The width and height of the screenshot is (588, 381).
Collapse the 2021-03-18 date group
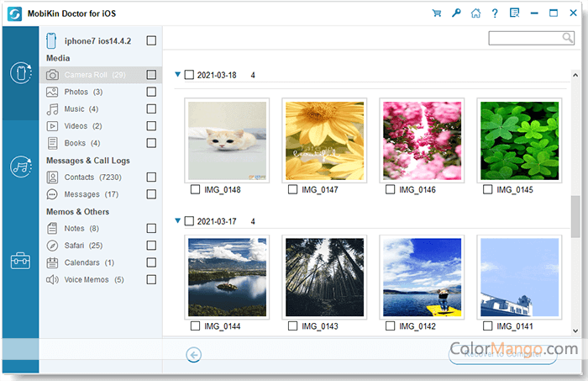click(x=178, y=75)
